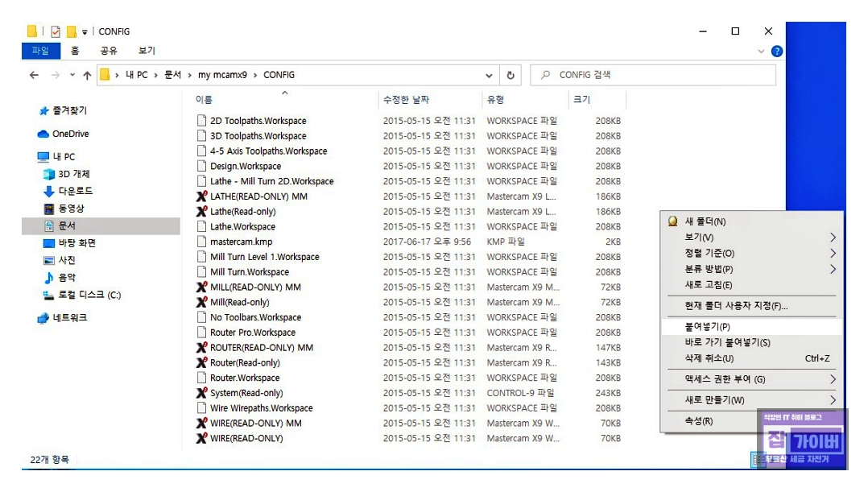The width and height of the screenshot is (868, 492).
Task: Open the quick access toolbar dropdown
Action: tap(84, 32)
